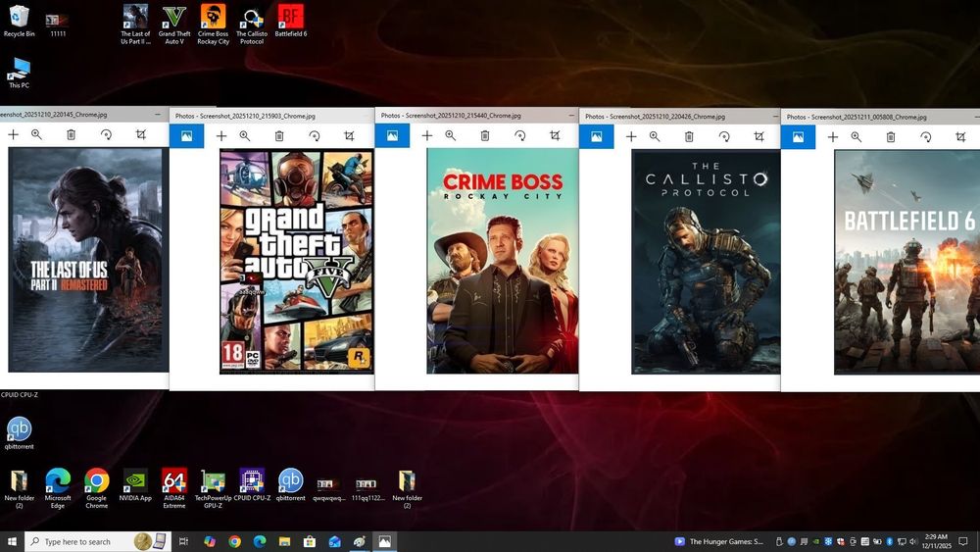Click the Bluetooth icon in the system tray
The width and height of the screenshot is (980, 552).
(889, 541)
